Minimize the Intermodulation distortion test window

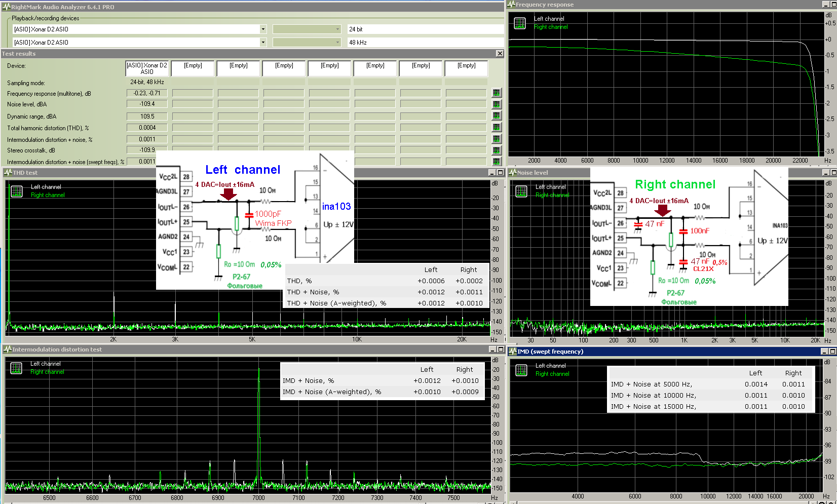[492, 350]
